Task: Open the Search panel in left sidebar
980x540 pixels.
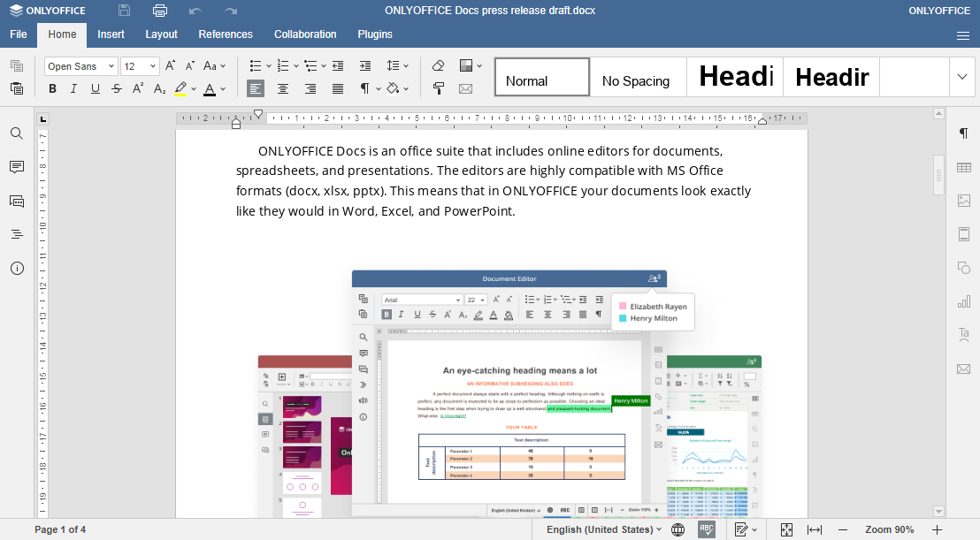Action: (x=17, y=133)
